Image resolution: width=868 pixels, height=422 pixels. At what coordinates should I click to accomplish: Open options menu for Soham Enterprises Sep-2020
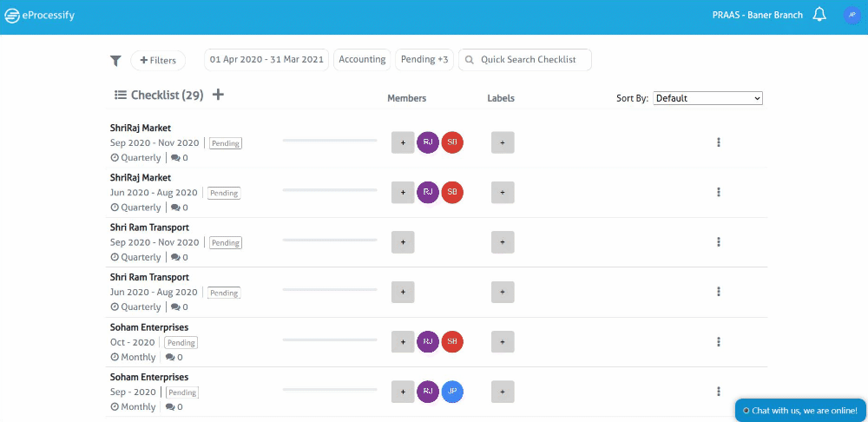tap(719, 392)
